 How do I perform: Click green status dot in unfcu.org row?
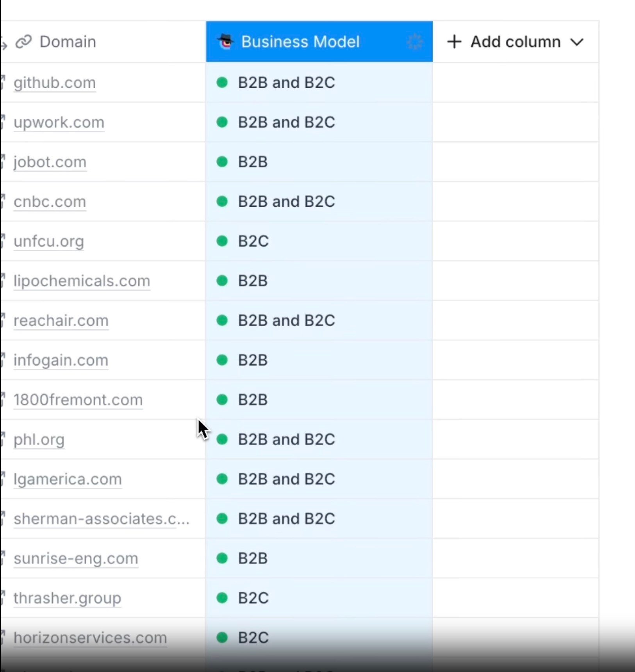222,241
